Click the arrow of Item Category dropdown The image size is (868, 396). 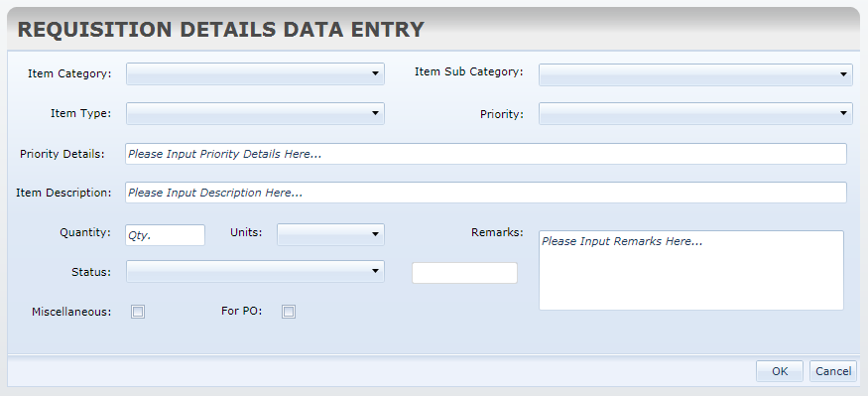[x=375, y=73]
